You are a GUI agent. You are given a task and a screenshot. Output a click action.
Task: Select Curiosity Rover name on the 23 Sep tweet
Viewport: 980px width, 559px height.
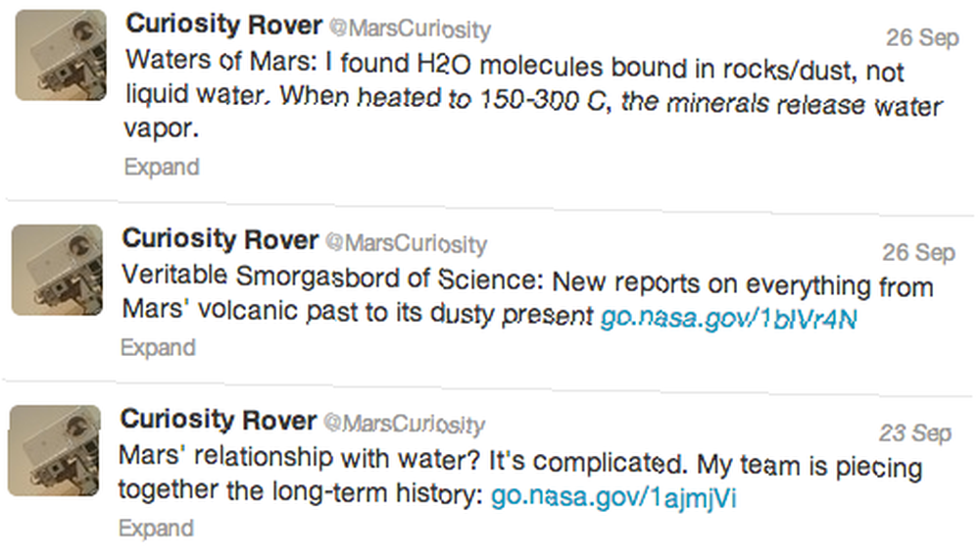pos(219,420)
